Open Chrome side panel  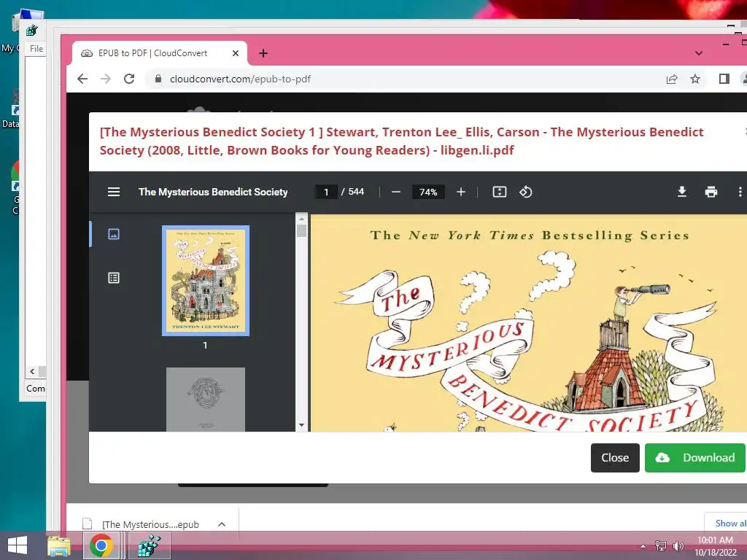(724, 79)
